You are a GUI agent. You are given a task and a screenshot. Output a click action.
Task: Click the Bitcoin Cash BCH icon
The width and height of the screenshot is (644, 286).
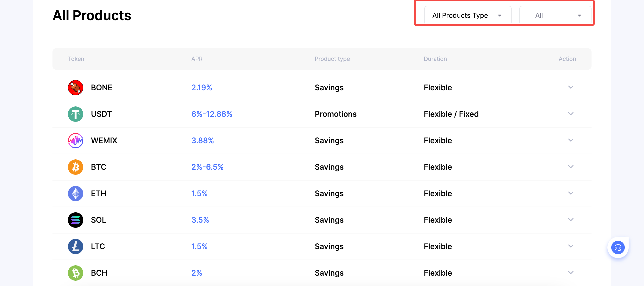[x=76, y=273]
